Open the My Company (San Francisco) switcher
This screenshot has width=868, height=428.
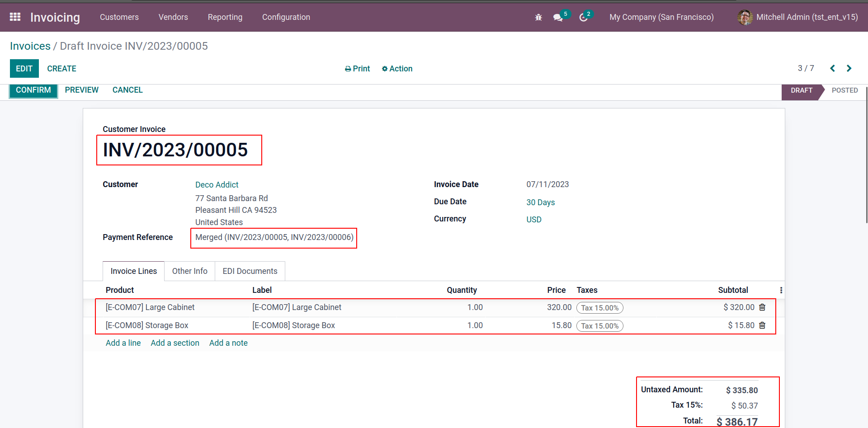pos(661,17)
